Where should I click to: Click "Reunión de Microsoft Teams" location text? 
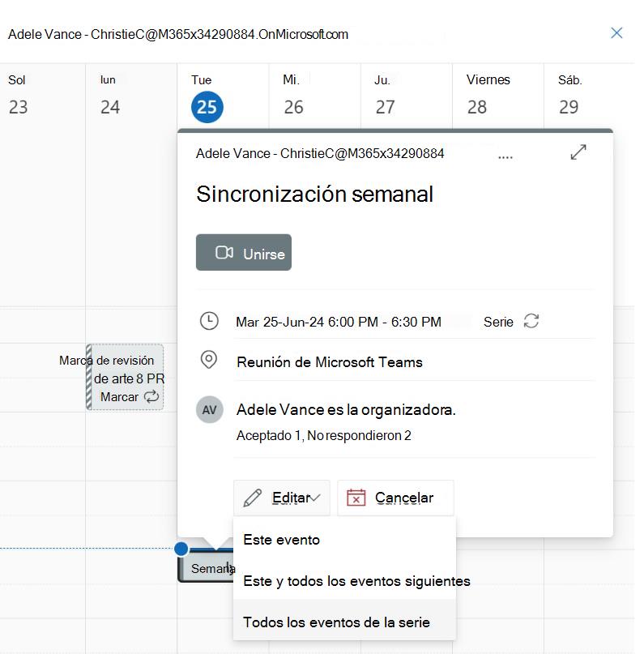click(330, 362)
